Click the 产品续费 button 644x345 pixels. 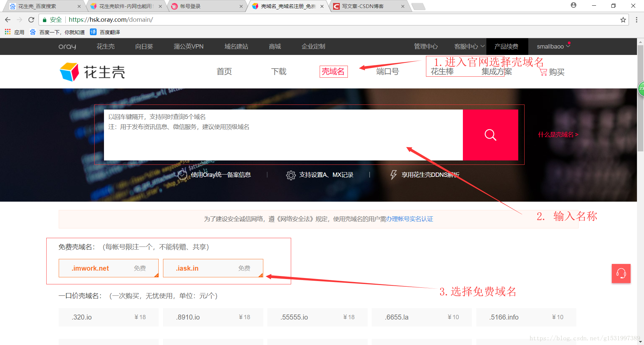[x=506, y=47]
